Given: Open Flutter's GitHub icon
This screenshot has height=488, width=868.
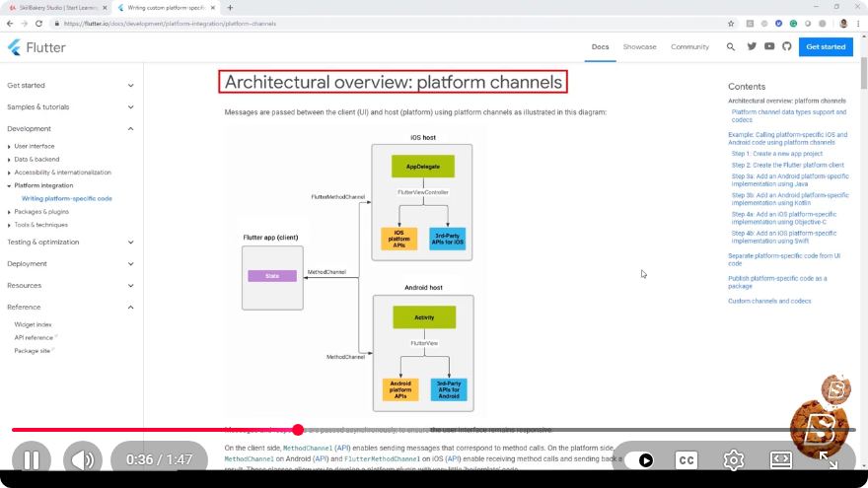Looking at the screenshot, I should click(x=787, y=46).
